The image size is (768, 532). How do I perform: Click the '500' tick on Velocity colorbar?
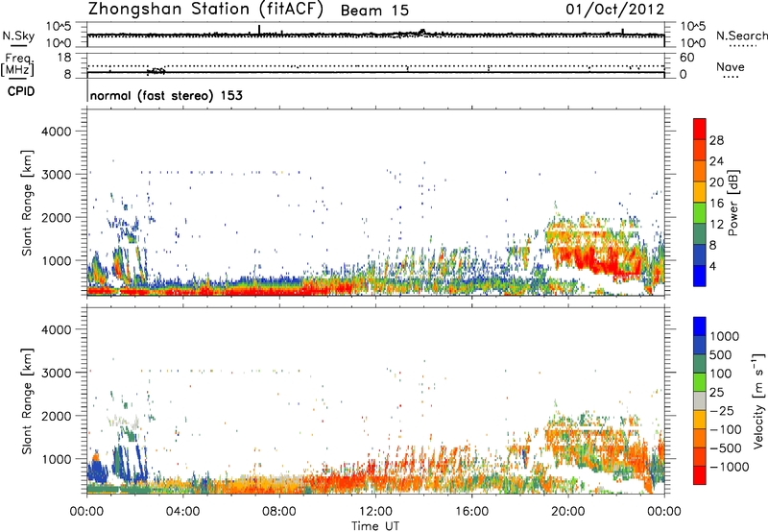[721, 355]
